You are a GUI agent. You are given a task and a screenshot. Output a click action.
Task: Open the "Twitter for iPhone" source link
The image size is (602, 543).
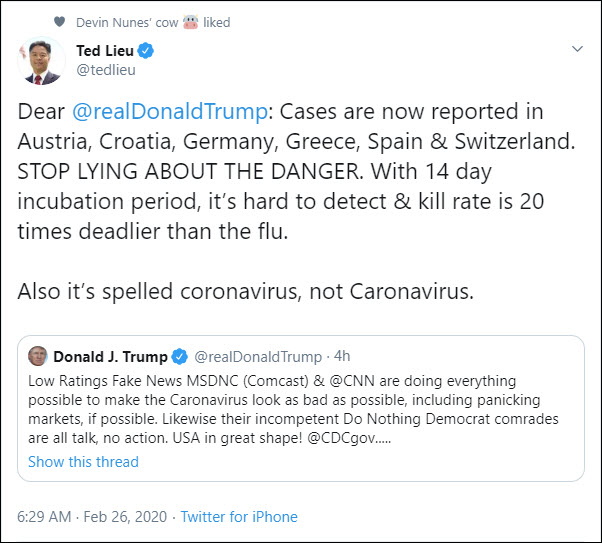tap(238, 517)
